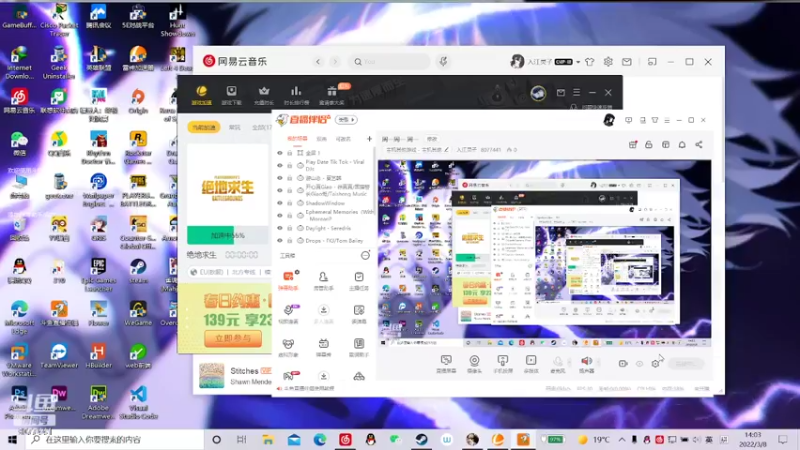Open the room manager assistant tool icon
The height and width of the screenshot is (450, 800).
click(x=323, y=280)
